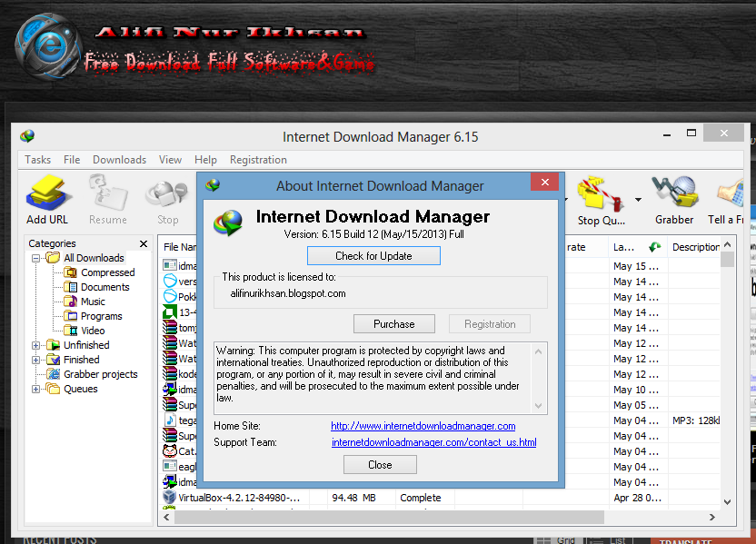Open the Help menu
The height and width of the screenshot is (544, 756).
point(205,160)
